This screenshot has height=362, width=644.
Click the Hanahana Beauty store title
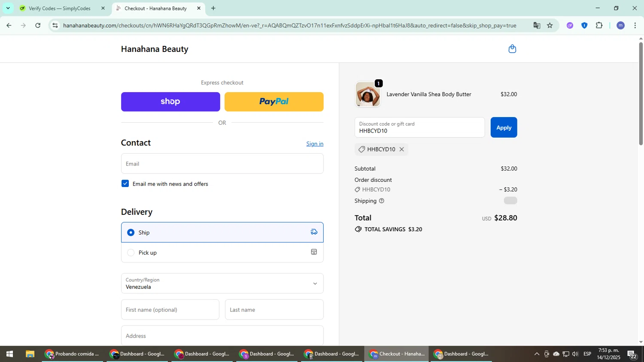tap(155, 49)
